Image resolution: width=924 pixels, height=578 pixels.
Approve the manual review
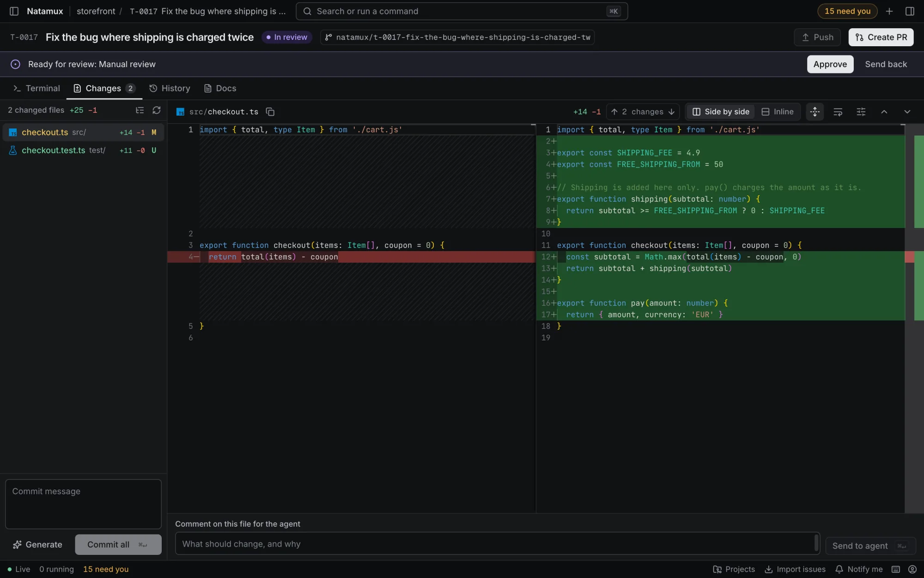tap(830, 64)
